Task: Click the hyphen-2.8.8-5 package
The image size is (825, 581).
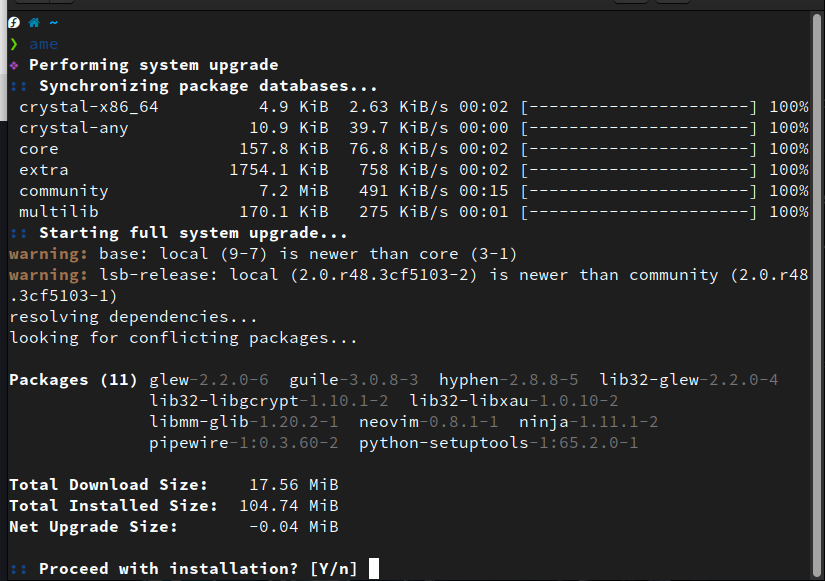Action: [508, 380]
